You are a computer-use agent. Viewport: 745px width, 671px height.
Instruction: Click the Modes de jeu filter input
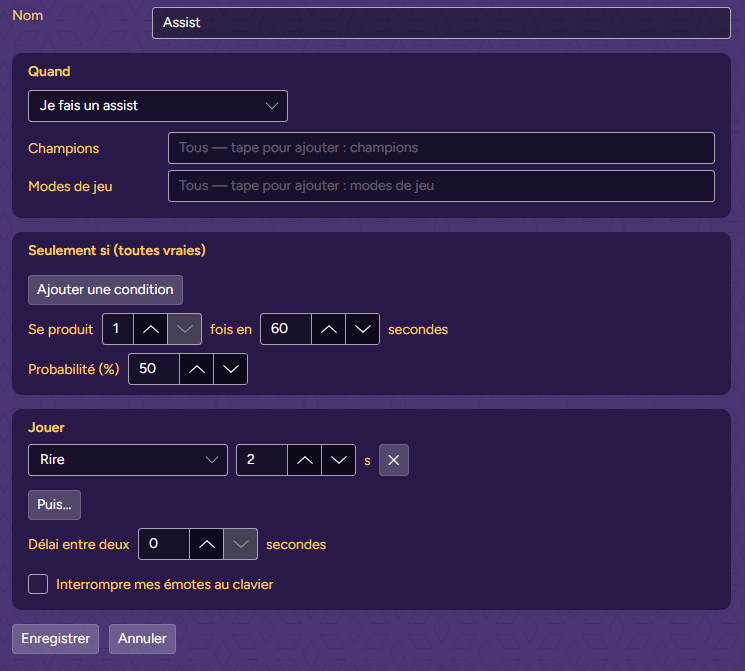point(441,186)
